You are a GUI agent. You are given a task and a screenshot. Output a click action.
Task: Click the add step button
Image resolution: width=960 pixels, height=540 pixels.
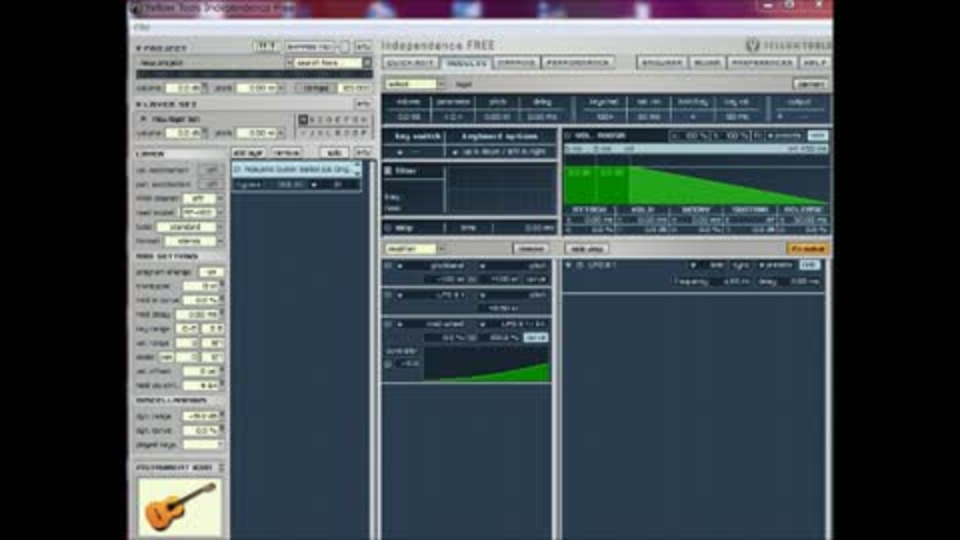(587, 249)
